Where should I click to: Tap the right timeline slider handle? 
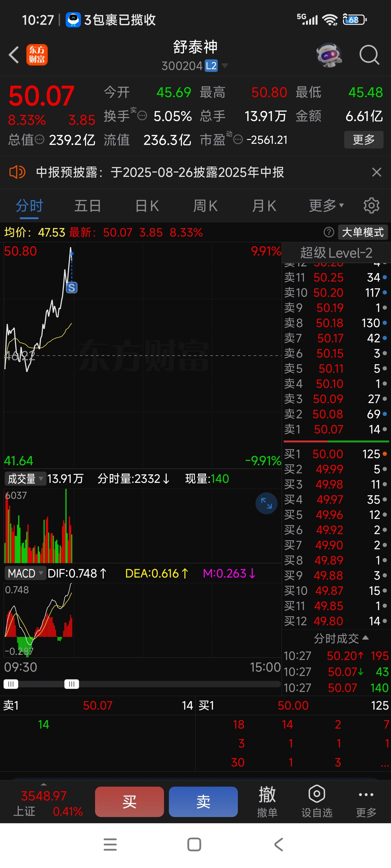[x=71, y=684]
